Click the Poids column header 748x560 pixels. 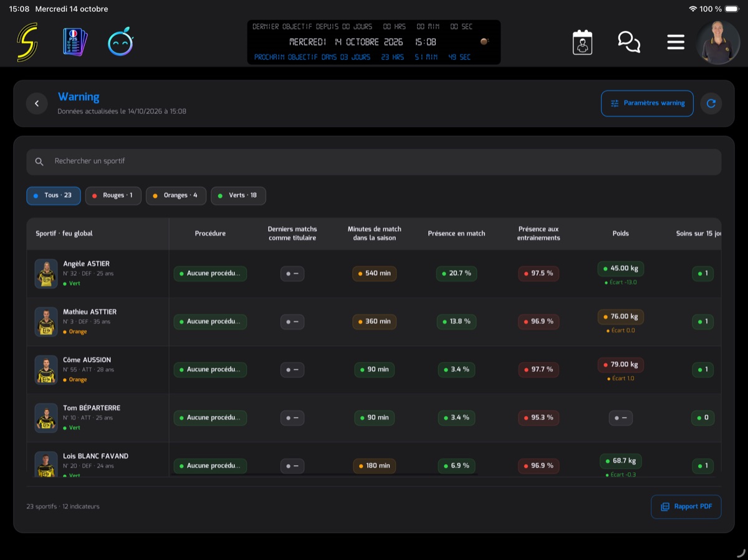(620, 234)
